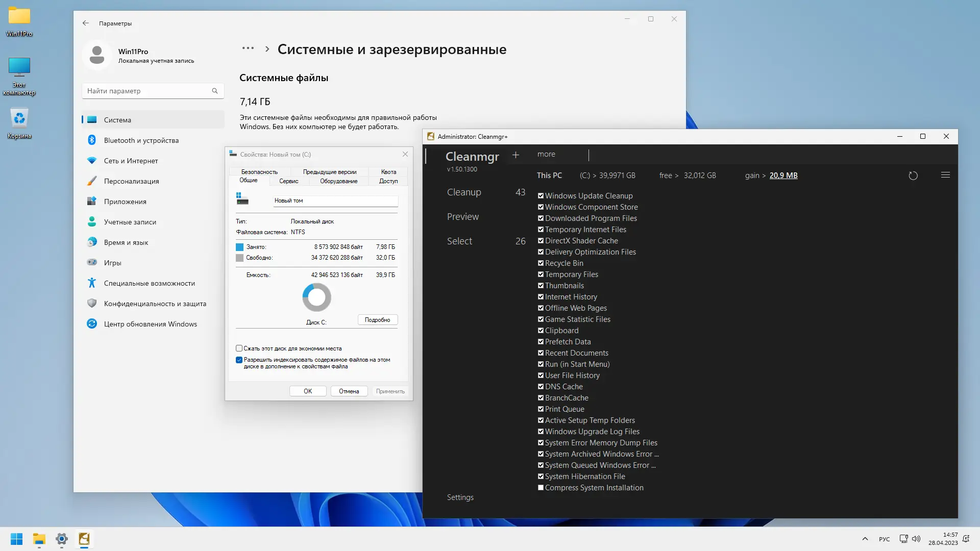The image size is (980, 551).
Task: Open File Explorer from the taskbar
Action: [39, 539]
